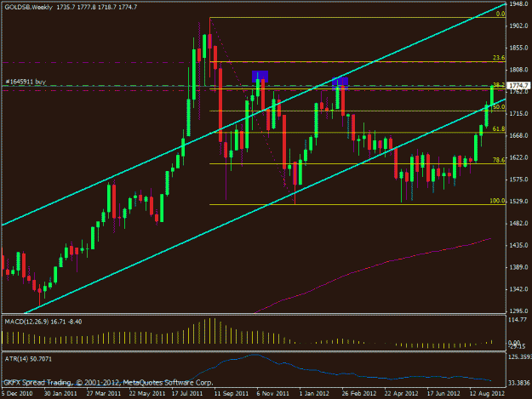532x399 pixels.
Task: Click the '11 Sep 2011' date label
Action: point(232,394)
